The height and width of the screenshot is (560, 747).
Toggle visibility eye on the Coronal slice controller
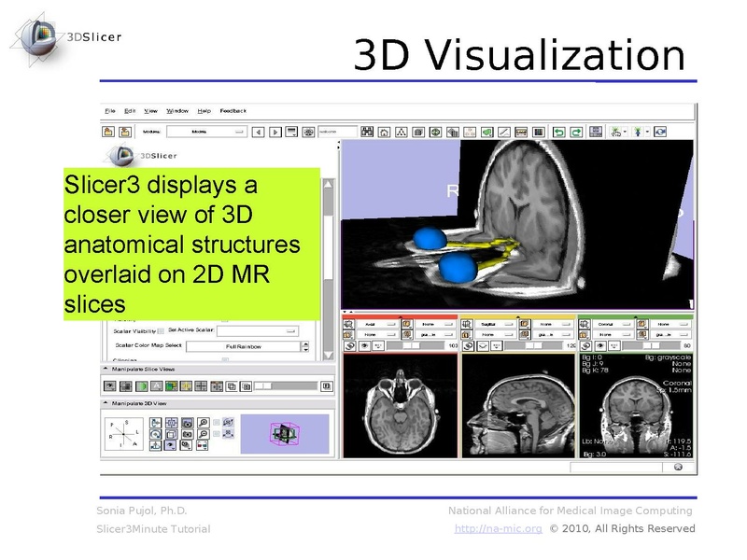click(x=600, y=345)
